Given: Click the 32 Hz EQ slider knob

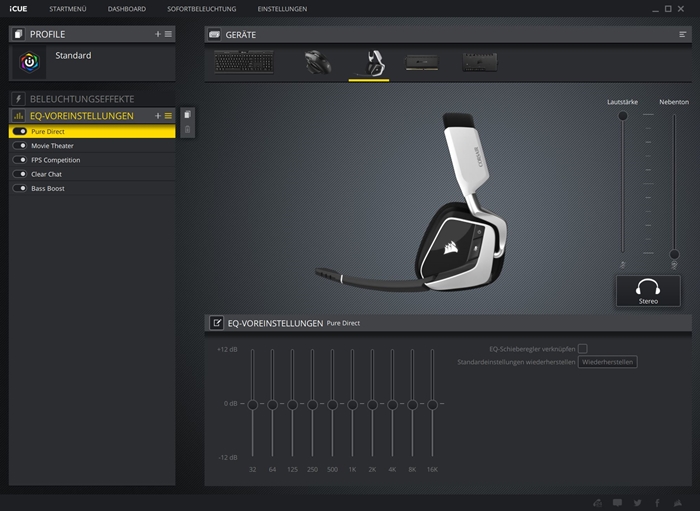Looking at the screenshot, I should 252,405.
